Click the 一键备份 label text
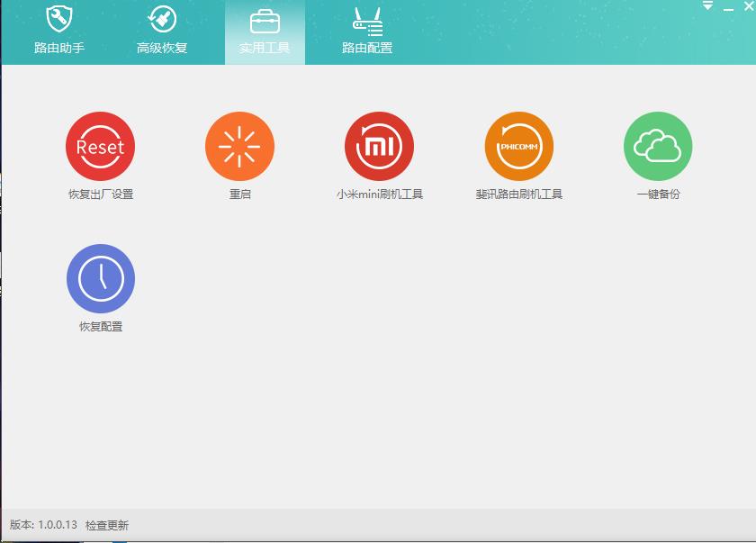The width and height of the screenshot is (756, 543). [658, 193]
